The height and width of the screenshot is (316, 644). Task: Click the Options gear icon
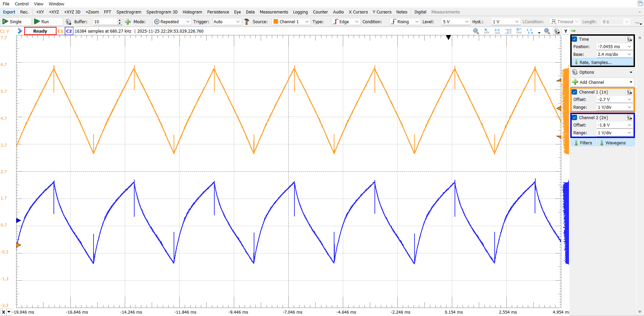[575, 72]
